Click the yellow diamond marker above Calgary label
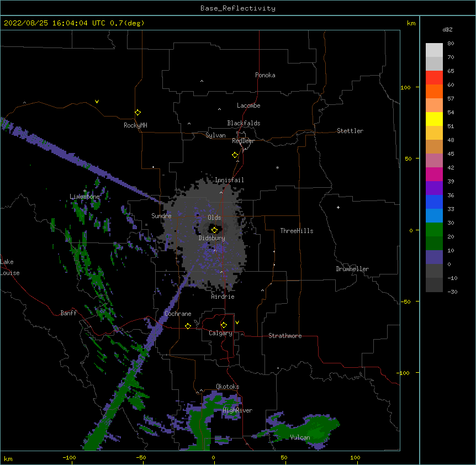This screenshot has width=476, height=465. click(x=224, y=325)
